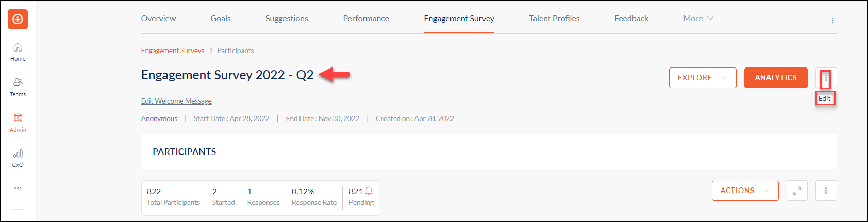Open top-right page options menu

pos(832,21)
